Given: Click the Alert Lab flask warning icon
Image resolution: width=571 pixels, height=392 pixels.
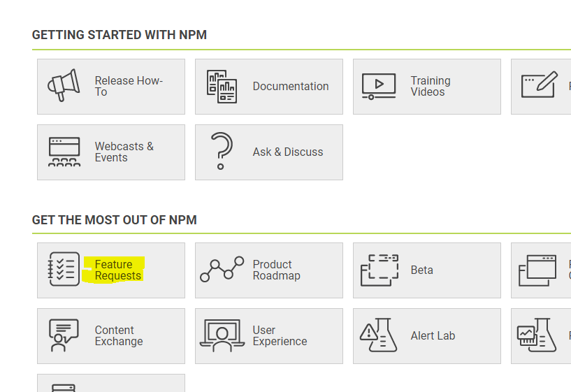Looking at the screenshot, I should coord(379,335).
